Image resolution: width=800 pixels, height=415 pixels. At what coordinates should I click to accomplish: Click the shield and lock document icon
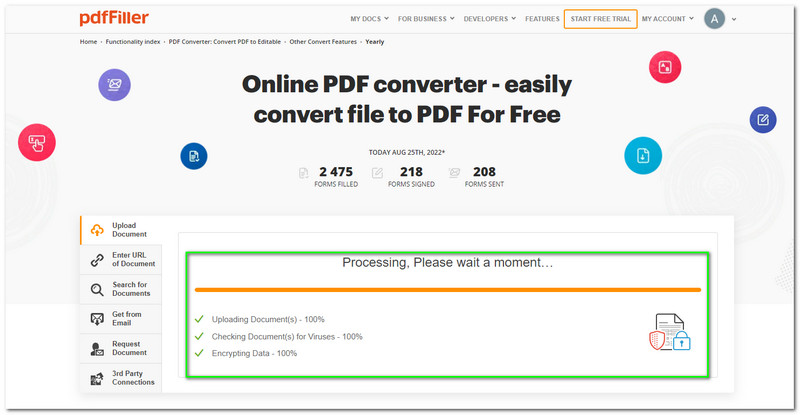pyautogui.click(x=670, y=332)
